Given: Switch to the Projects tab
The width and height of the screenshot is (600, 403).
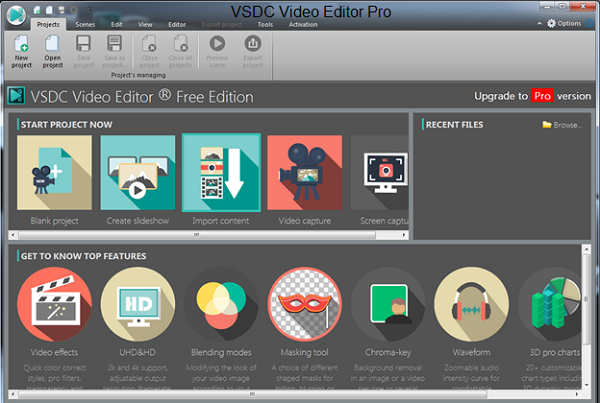Looking at the screenshot, I should (x=48, y=24).
